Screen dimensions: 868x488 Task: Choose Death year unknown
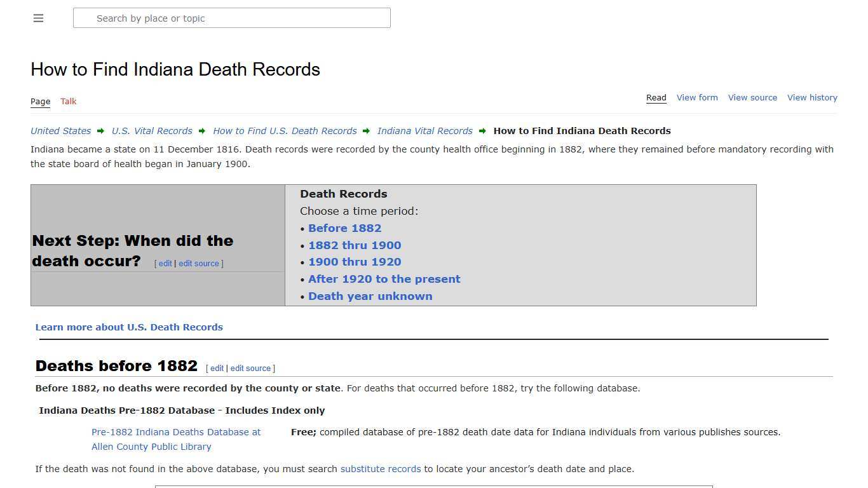pos(370,296)
